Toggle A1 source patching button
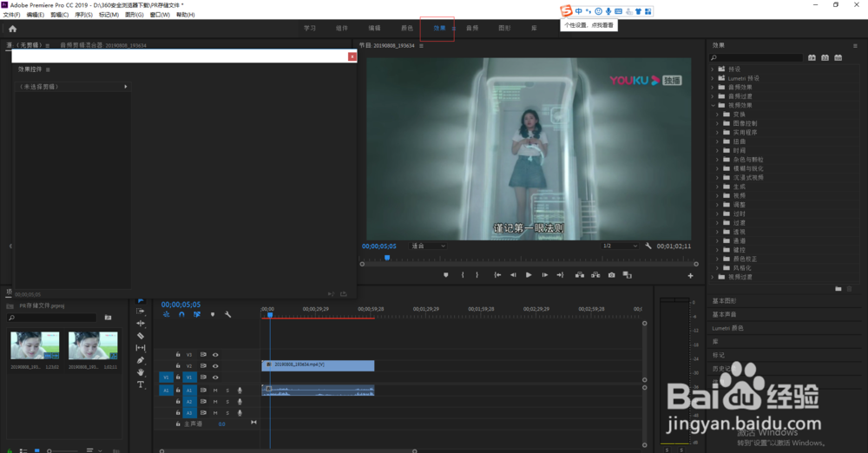The height and width of the screenshot is (453, 868). pos(166,391)
